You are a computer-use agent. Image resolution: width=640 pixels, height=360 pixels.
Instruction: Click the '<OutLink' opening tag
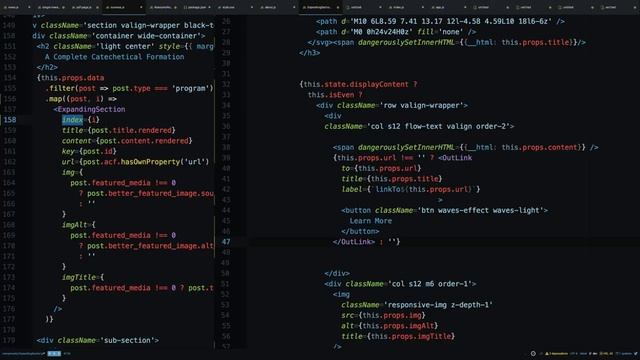tap(455, 158)
